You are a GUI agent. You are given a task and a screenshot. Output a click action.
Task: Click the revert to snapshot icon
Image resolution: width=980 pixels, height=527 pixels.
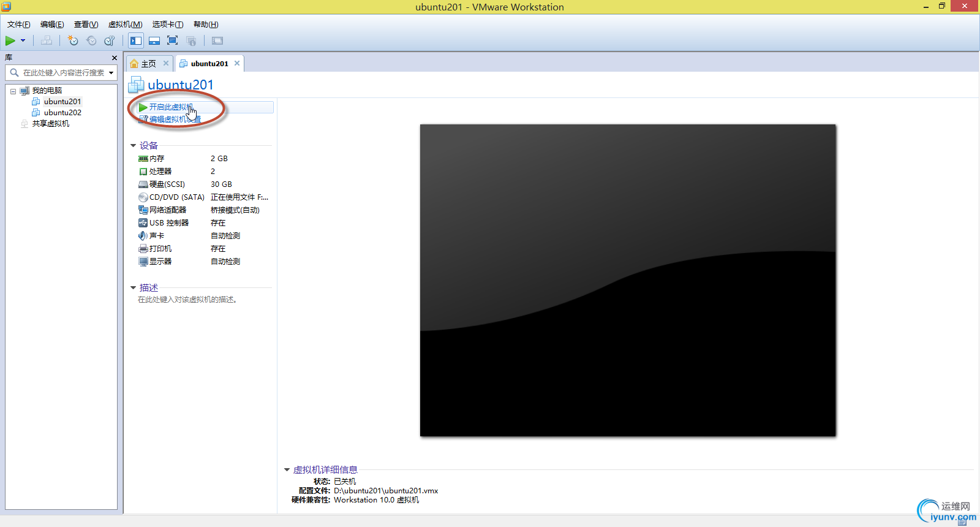tap(91, 40)
